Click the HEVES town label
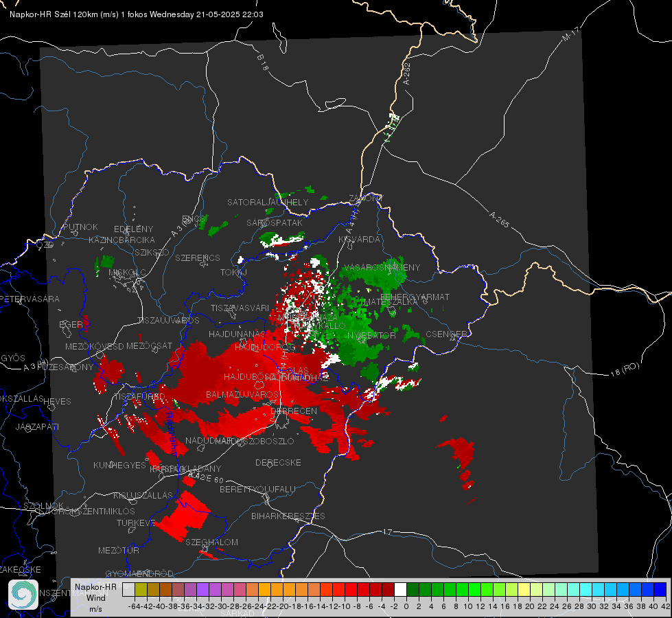This screenshot has height=618, width=672. pos(57,402)
